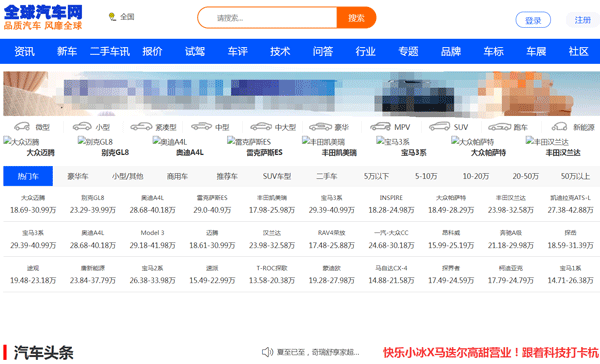Select the 豪华 car type icon
Screen dimensions: 600x364
coord(329,127)
